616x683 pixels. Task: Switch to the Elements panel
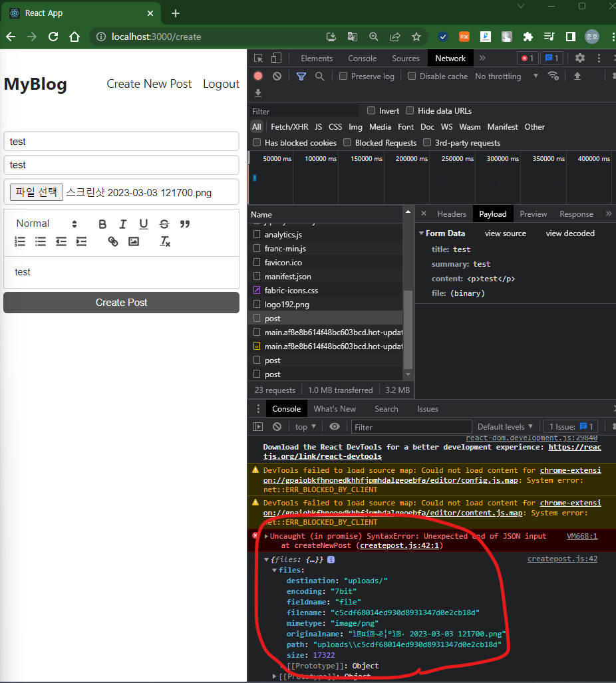317,59
